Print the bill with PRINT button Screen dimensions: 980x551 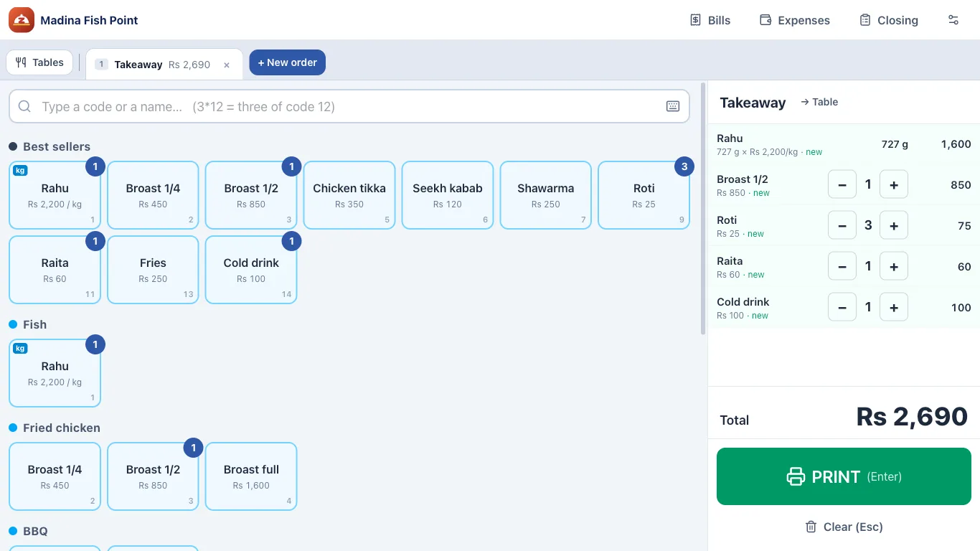[x=844, y=476]
